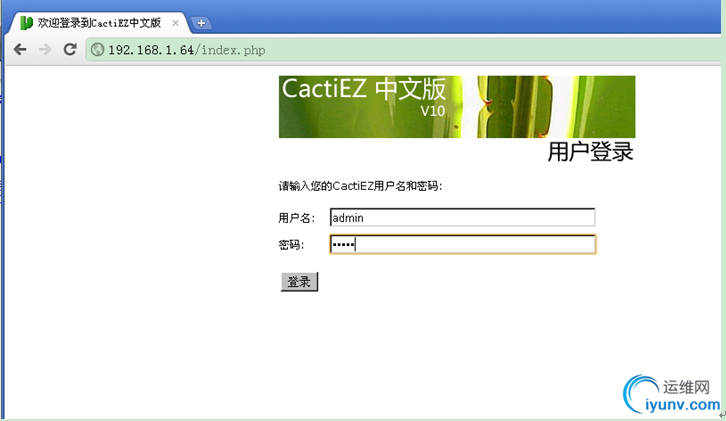The height and width of the screenshot is (421, 726).
Task: Close the CactiEZ login tab
Action: [x=175, y=23]
